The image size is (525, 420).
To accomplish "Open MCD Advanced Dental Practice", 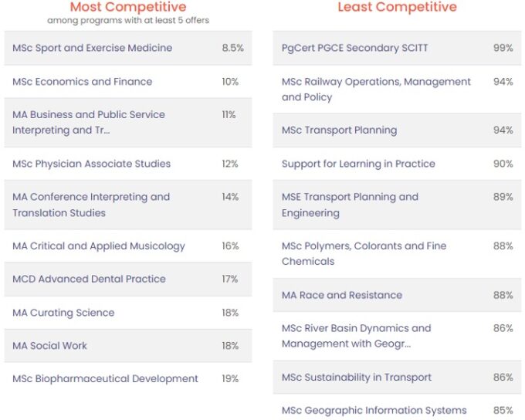I will tap(128, 279).
